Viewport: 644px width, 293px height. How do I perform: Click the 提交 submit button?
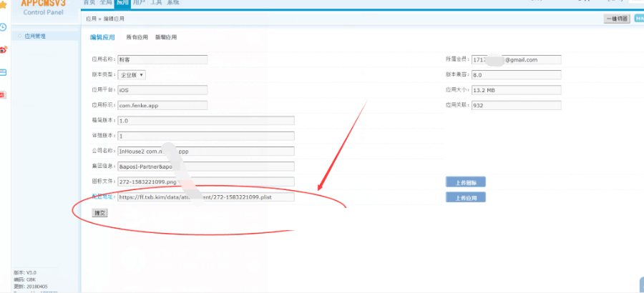pyautogui.click(x=99, y=213)
